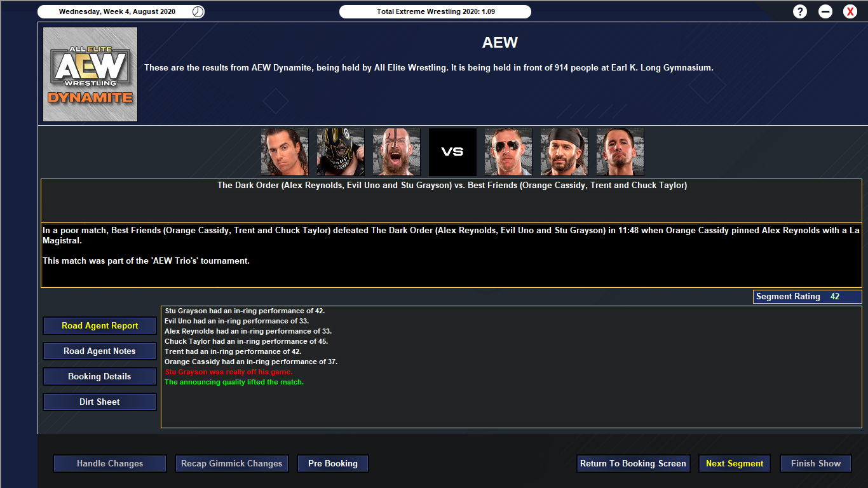Click the AEW Dynamite logo image
Screen dimensions: 868x488
(x=90, y=74)
